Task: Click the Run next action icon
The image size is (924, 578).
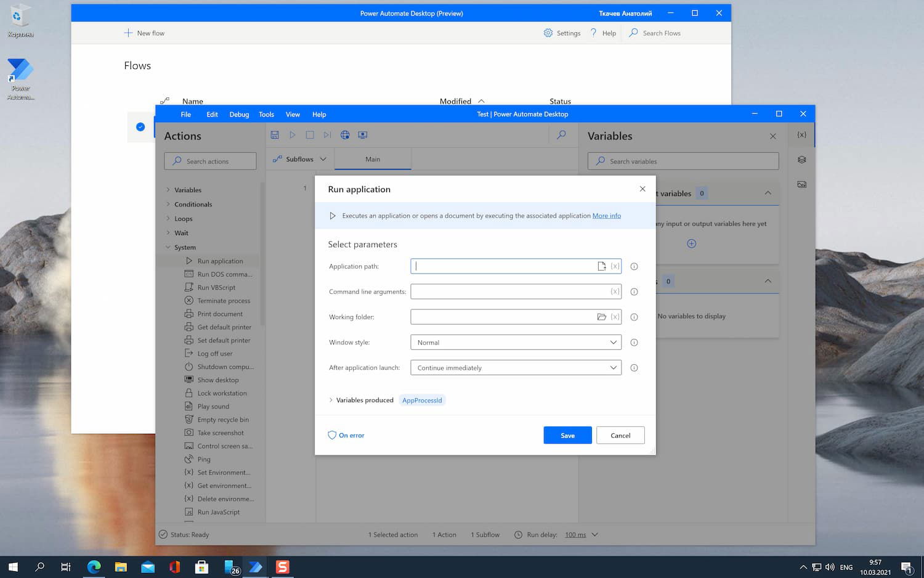Action: 327,134
